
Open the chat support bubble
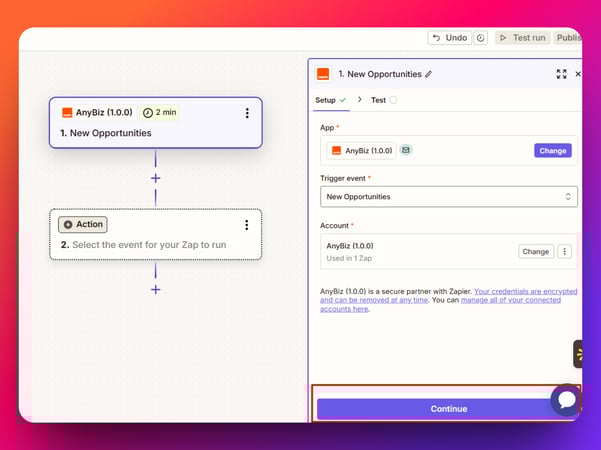click(566, 400)
